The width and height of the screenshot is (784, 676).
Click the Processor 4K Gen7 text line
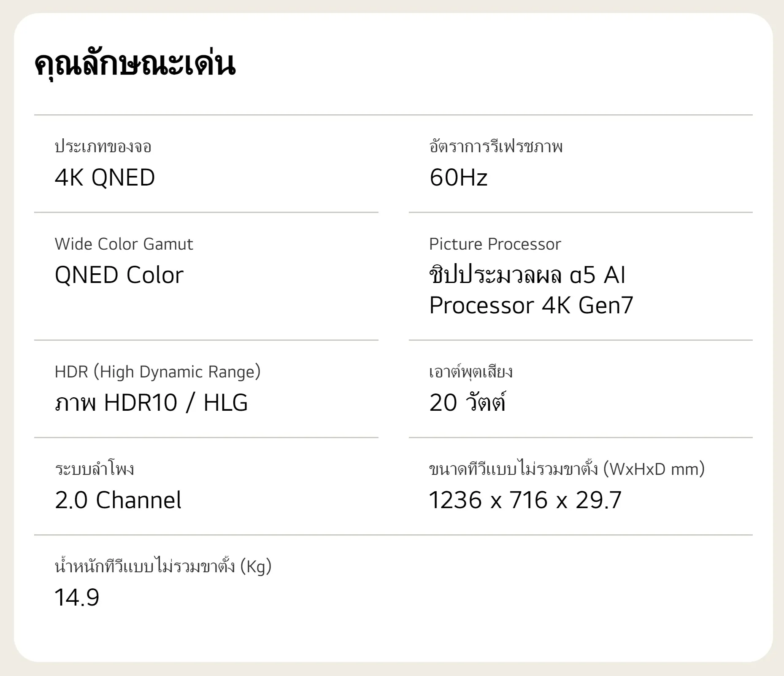click(531, 305)
